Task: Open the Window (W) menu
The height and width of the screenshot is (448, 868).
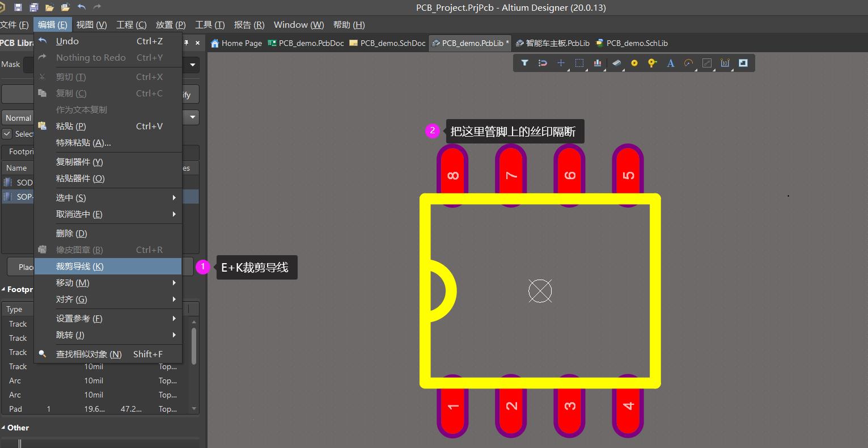Action: [299, 24]
